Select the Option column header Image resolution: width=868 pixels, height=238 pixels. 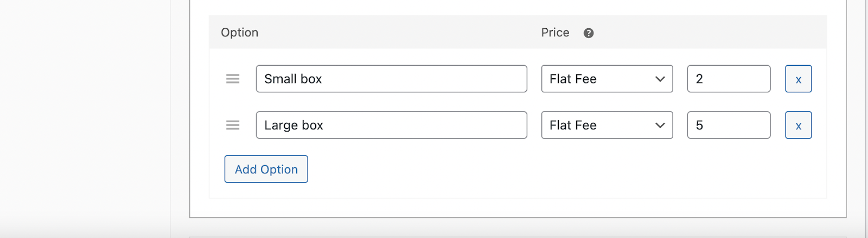[239, 33]
